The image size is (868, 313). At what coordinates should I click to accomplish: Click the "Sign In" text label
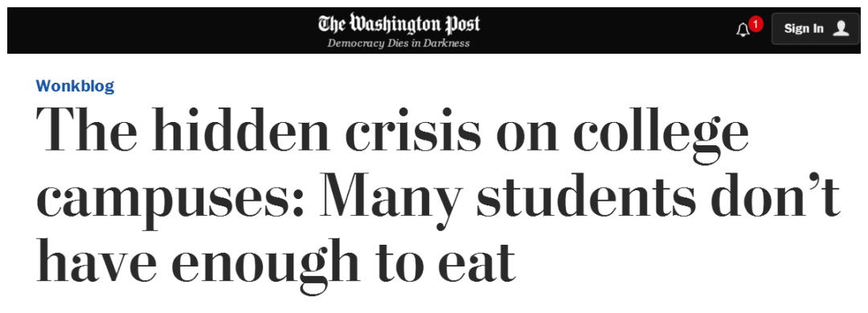click(804, 29)
